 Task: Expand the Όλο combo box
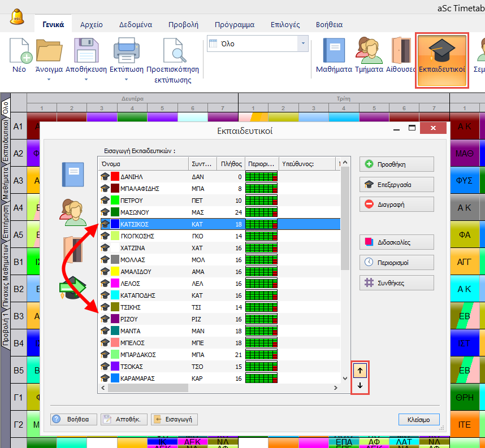tap(302, 44)
